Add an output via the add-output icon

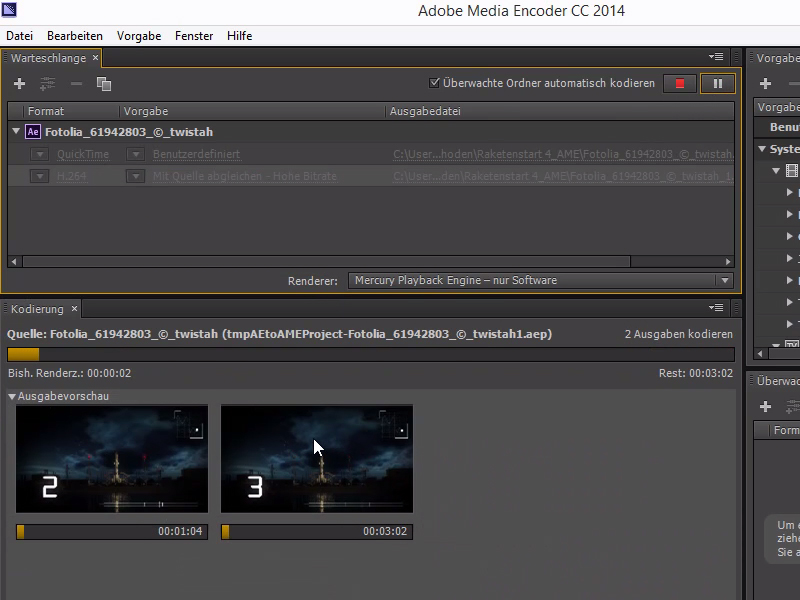tap(47, 84)
